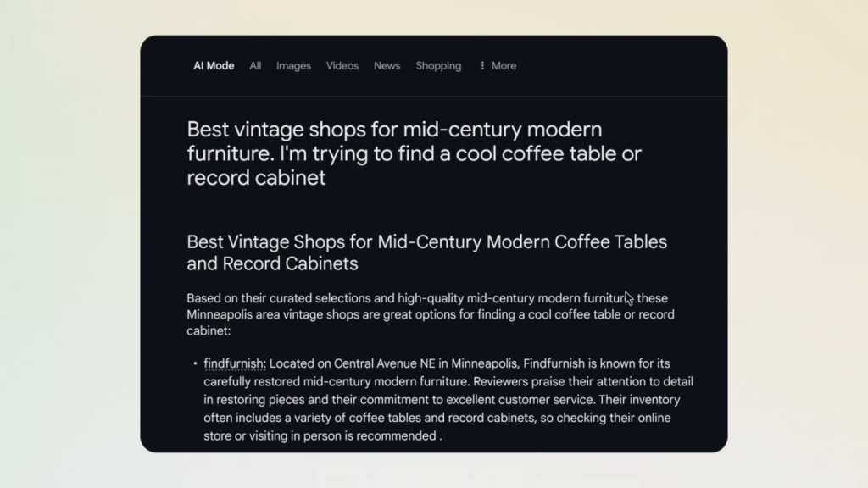Viewport: 868px width, 488px height.
Task: Click the 'record cabinet' line of the query
Action: (x=256, y=178)
